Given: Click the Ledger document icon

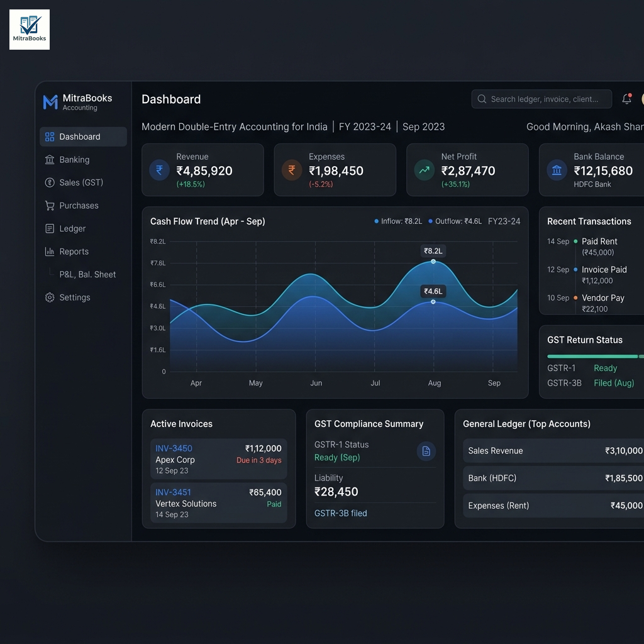Looking at the screenshot, I should [50, 228].
